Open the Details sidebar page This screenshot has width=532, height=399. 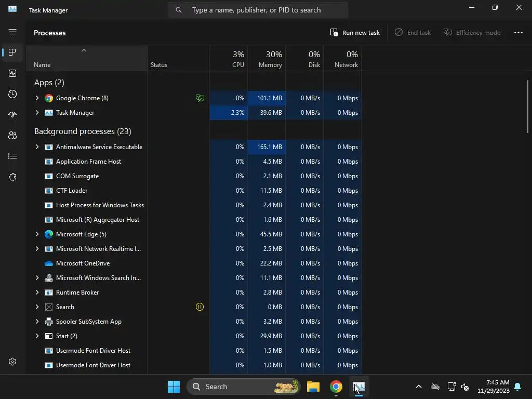[x=12, y=156]
